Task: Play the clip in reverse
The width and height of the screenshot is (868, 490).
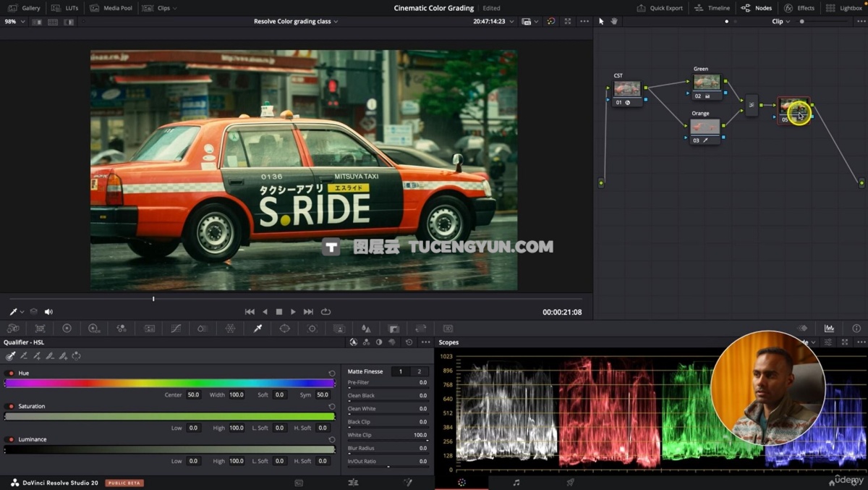Action: pyautogui.click(x=265, y=312)
